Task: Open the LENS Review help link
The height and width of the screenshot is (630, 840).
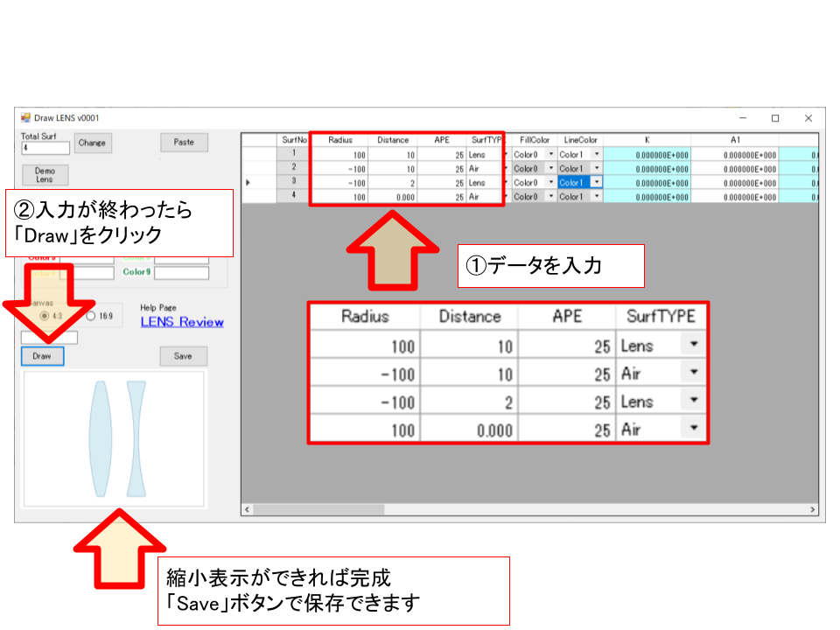Action: tap(182, 322)
